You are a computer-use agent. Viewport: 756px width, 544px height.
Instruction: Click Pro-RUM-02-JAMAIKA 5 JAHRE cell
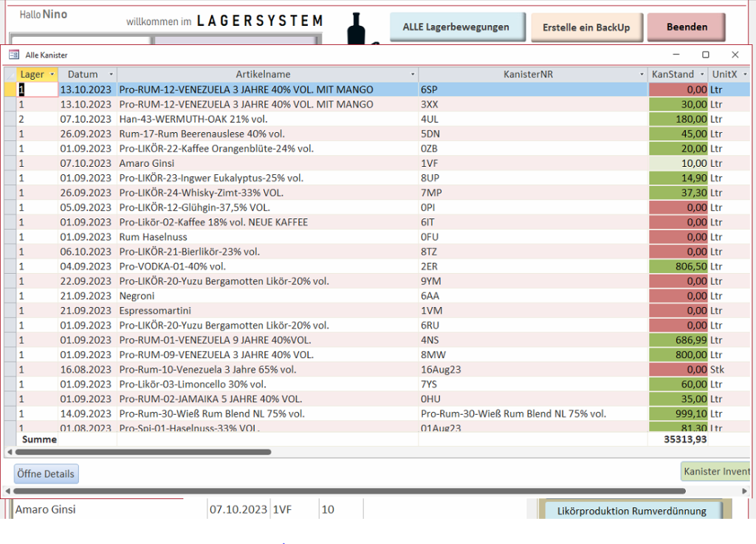[267, 399]
